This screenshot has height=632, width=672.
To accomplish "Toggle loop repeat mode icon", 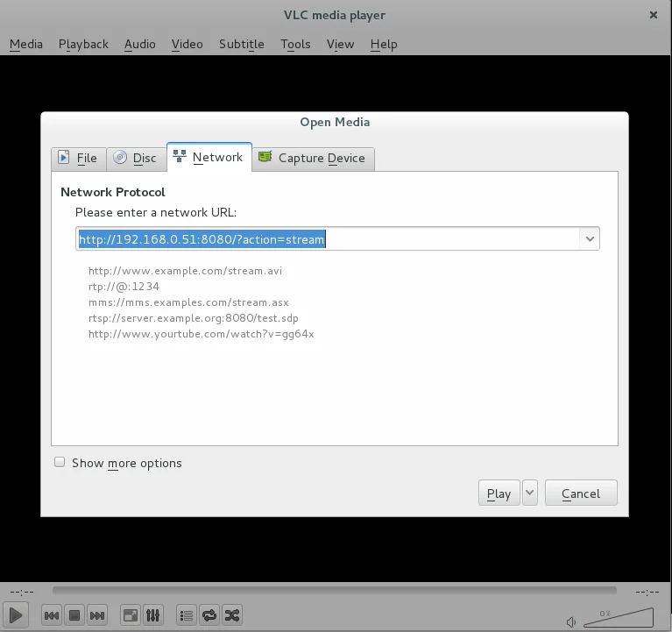I will click(x=209, y=615).
